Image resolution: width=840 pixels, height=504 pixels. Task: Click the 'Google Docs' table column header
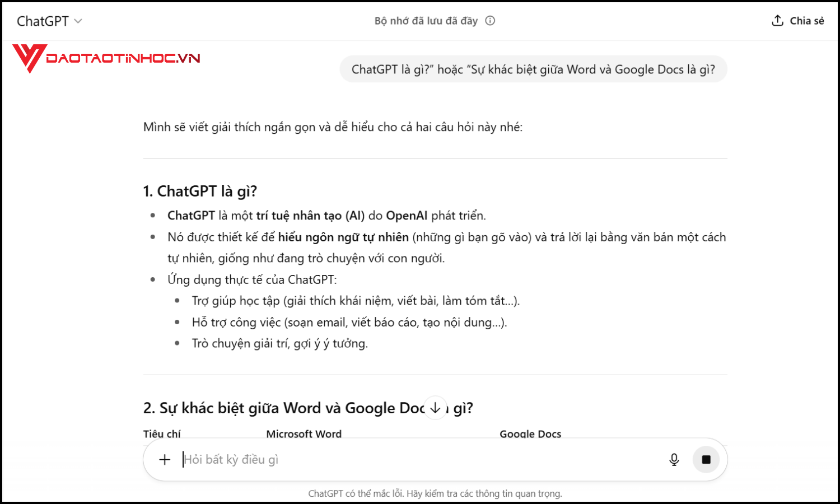pos(530,433)
